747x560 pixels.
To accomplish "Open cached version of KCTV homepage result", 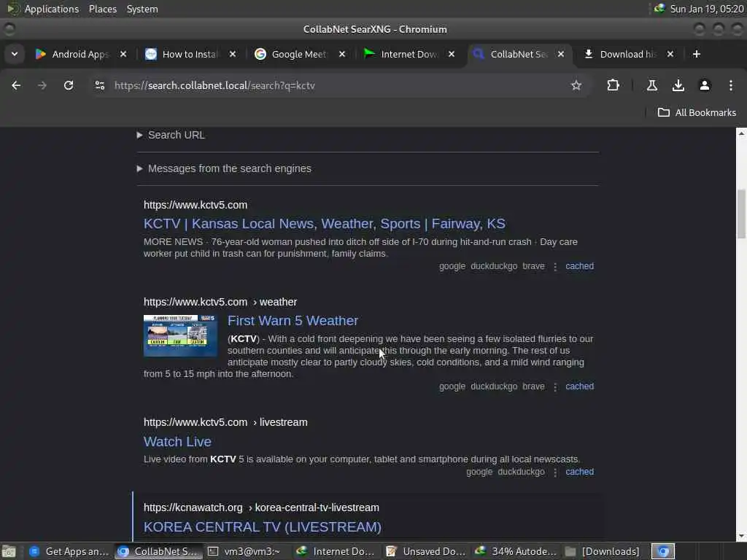I will pyautogui.click(x=579, y=266).
